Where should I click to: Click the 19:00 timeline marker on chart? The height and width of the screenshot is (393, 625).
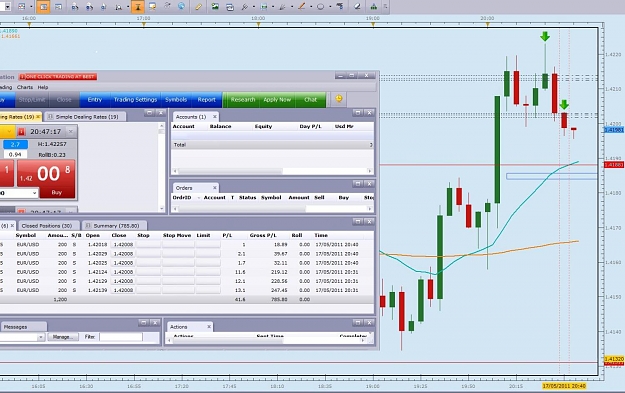[373, 25]
